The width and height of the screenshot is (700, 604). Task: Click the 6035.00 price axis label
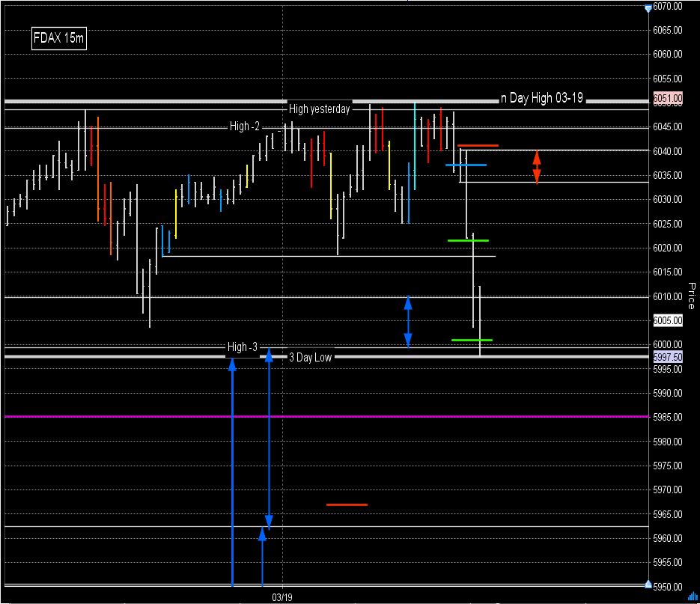(x=668, y=175)
